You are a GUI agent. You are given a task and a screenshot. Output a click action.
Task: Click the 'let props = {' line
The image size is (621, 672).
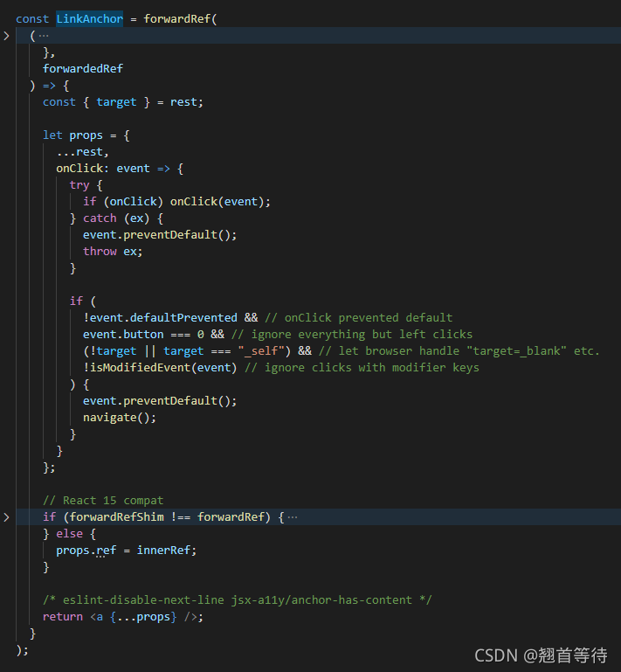click(x=86, y=135)
